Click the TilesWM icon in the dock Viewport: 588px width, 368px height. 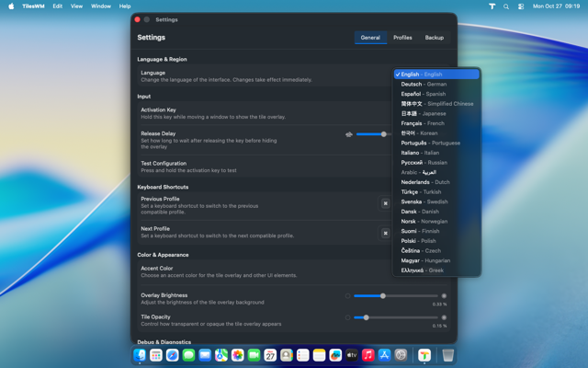tap(424, 355)
